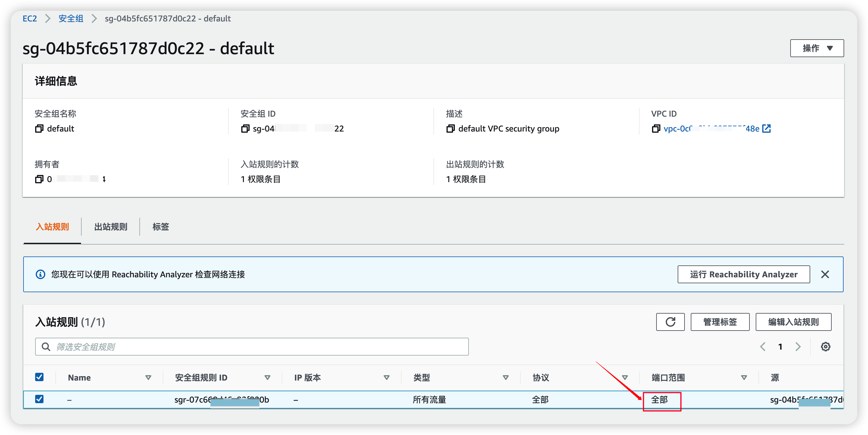Open table preferences gear icon
The width and height of the screenshot is (868, 435).
[x=825, y=346]
